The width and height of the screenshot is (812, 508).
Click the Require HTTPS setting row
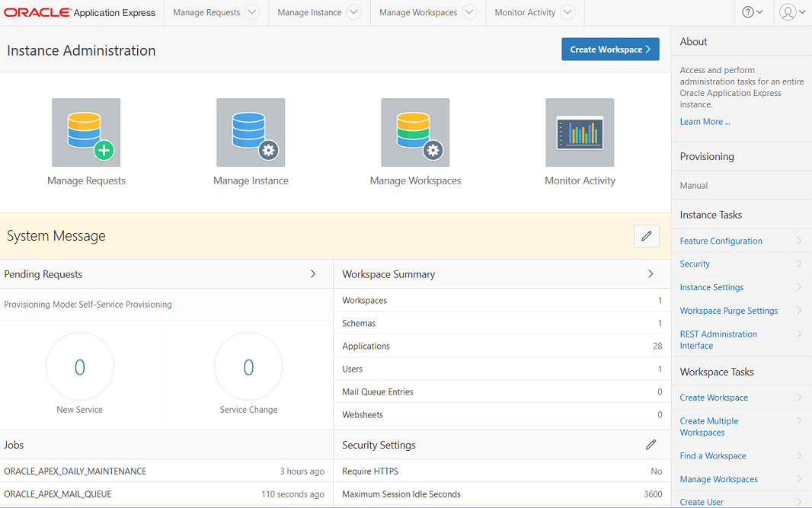502,471
